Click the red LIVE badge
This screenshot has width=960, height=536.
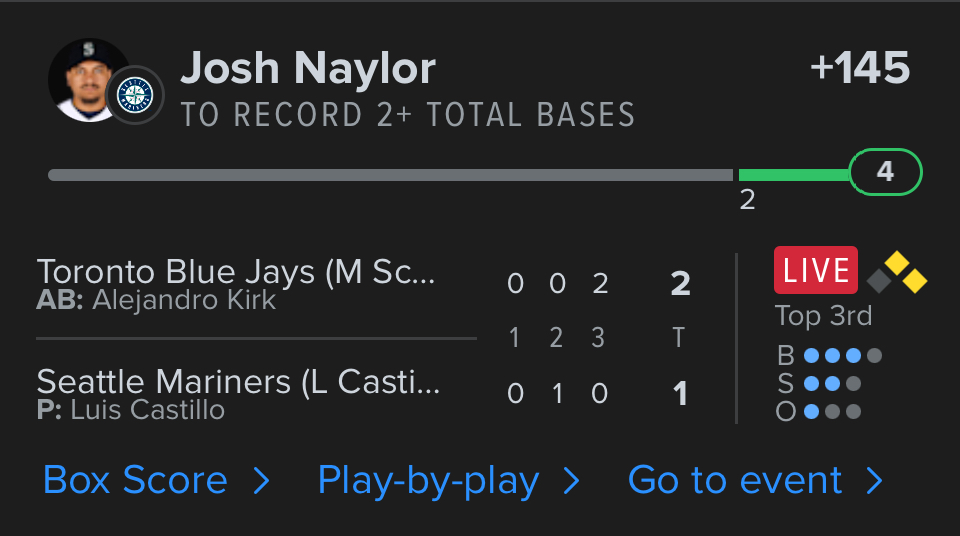[x=816, y=271]
